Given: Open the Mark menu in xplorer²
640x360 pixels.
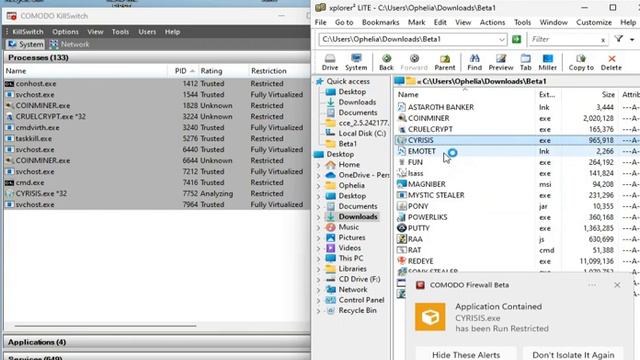Looking at the screenshot, I should click(416, 22).
